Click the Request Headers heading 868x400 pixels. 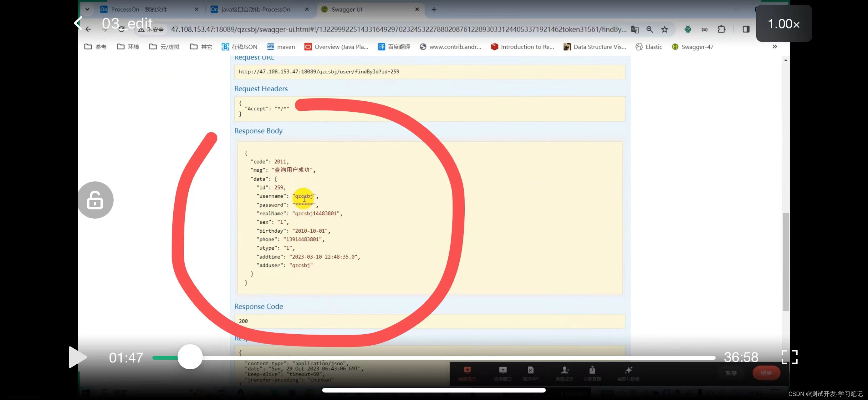tap(261, 89)
